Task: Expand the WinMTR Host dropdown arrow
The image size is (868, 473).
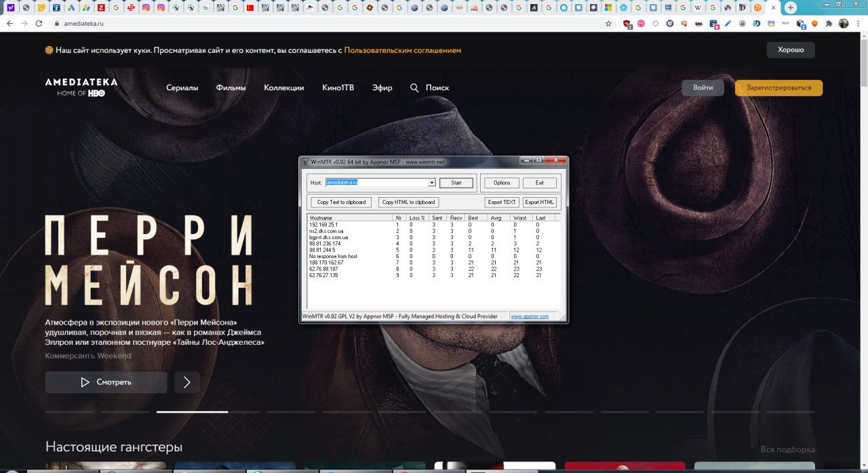Action: coord(432,183)
